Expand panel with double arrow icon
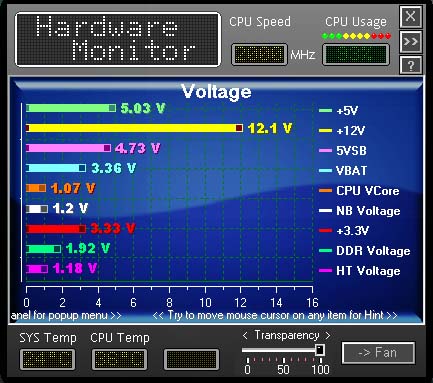Viewport: 433px width, 383px height. [x=411, y=42]
